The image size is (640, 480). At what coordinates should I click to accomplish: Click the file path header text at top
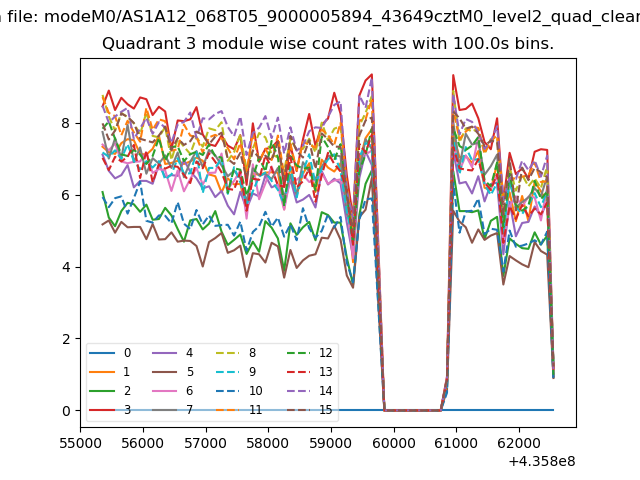[320, 16]
